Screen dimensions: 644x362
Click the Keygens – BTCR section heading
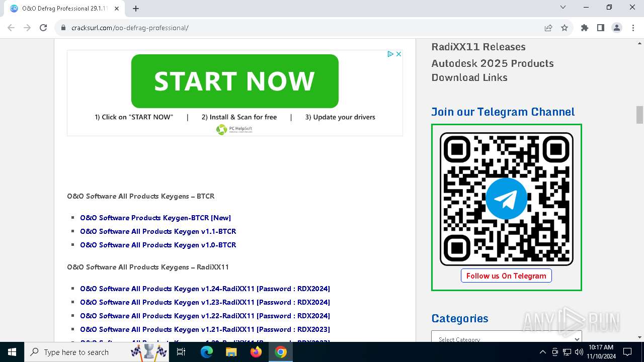[x=141, y=196]
